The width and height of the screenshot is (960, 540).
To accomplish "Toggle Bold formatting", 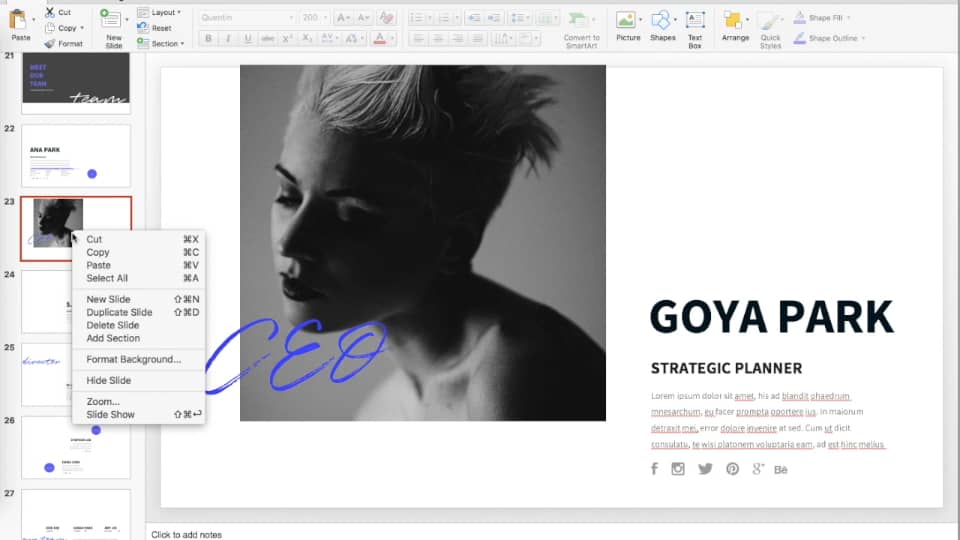I will click(x=208, y=39).
